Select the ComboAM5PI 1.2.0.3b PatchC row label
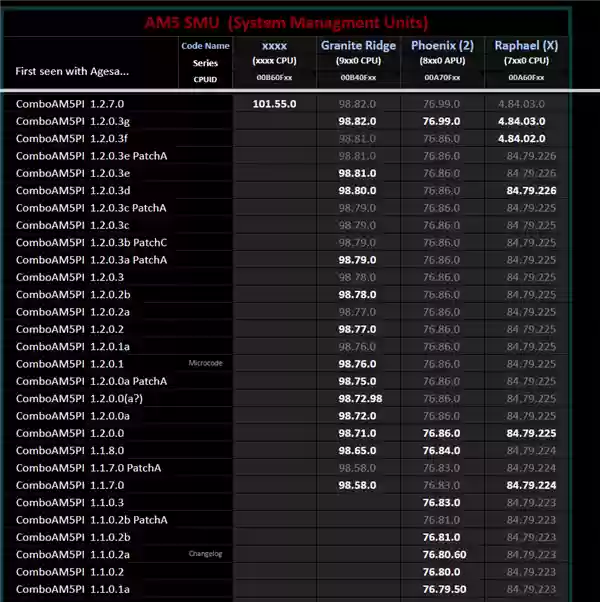 (x=91, y=242)
